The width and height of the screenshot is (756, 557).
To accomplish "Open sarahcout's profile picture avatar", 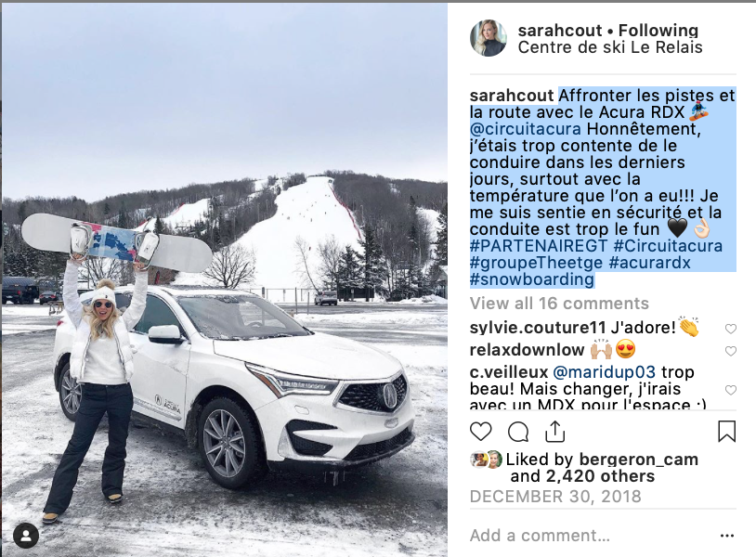I will [x=489, y=38].
